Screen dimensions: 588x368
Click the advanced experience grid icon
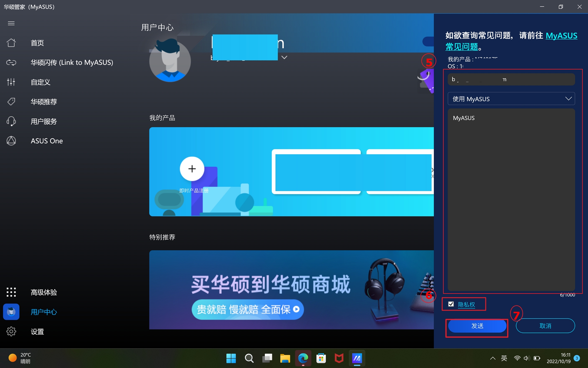pos(11,292)
